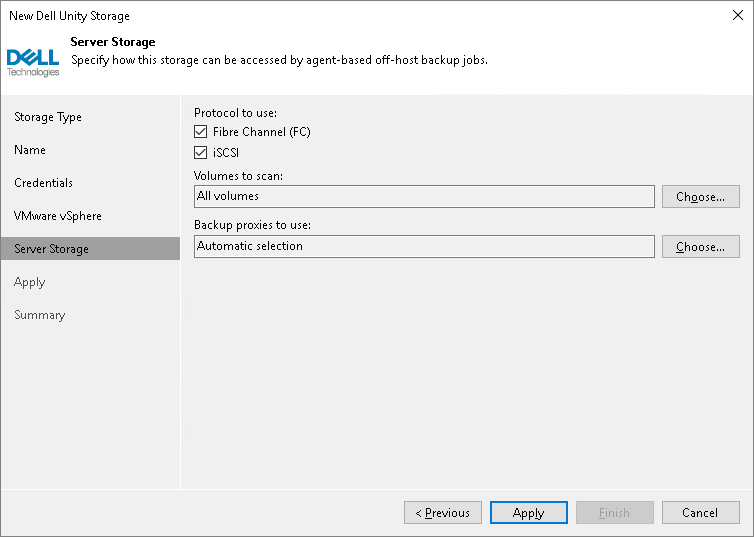This screenshot has width=754, height=537.
Task: Click the 'Server Storage' bold heading
Action: [x=113, y=42]
